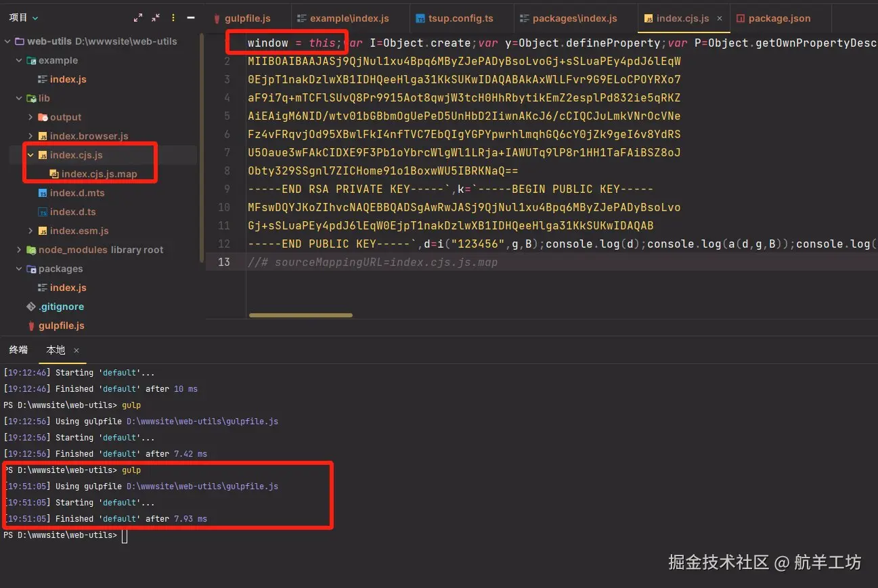Click the web-utils project folder icon
The height and width of the screenshot is (588, 878).
(x=19, y=41)
